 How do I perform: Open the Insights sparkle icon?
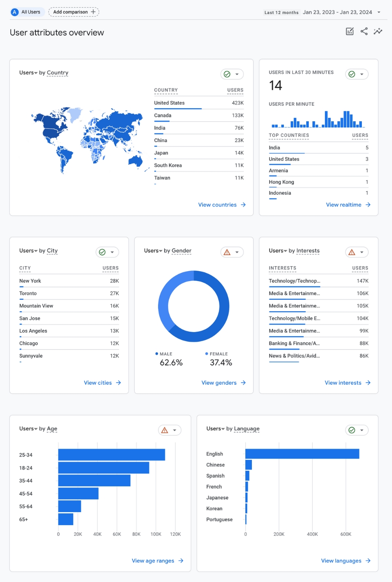[x=378, y=31]
